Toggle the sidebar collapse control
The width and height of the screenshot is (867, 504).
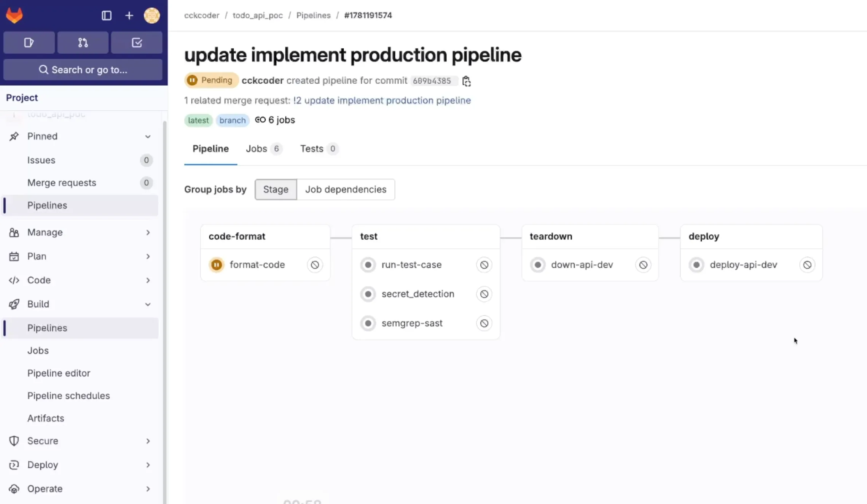click(107, 16)
